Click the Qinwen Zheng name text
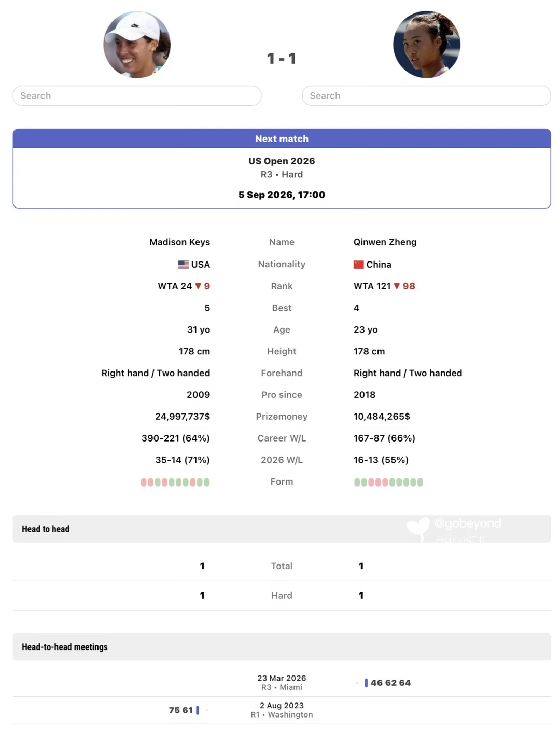This screenshot has width=560, height=731. click(385, 242)
